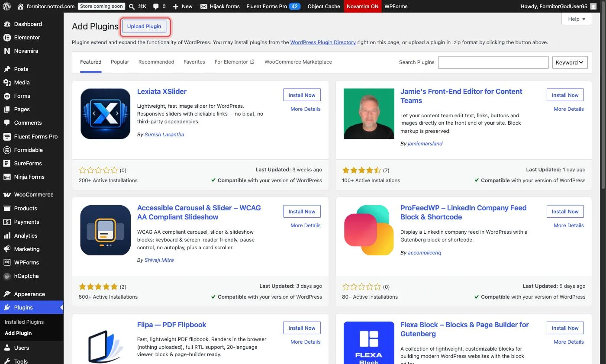The height and width of the screenshot is (364, 606).
Task: Switch to the Favorites tab
Action: click(194, 62)
